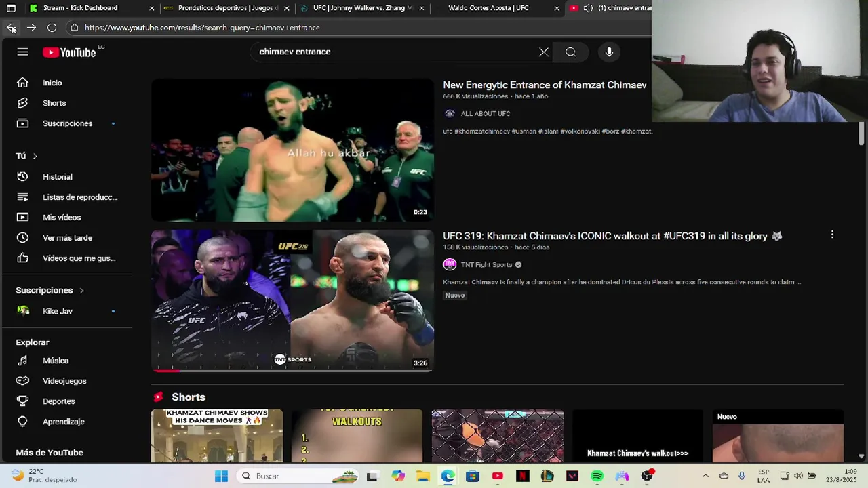This screenshot has height=488, width=868.
Task: Open title New Energytic Entrance of Khamzat Chimaev
Action: [545, 85]
